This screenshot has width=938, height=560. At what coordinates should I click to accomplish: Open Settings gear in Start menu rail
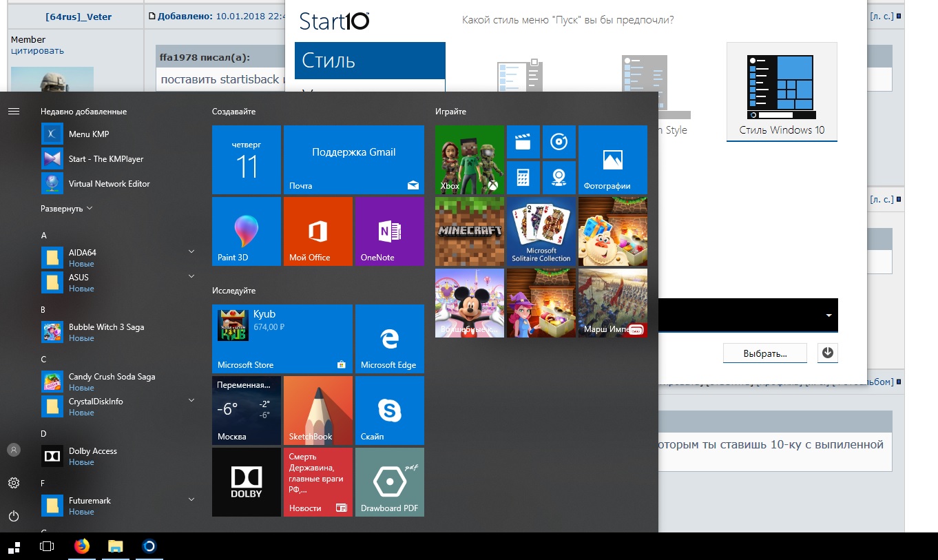pos(14,483)
